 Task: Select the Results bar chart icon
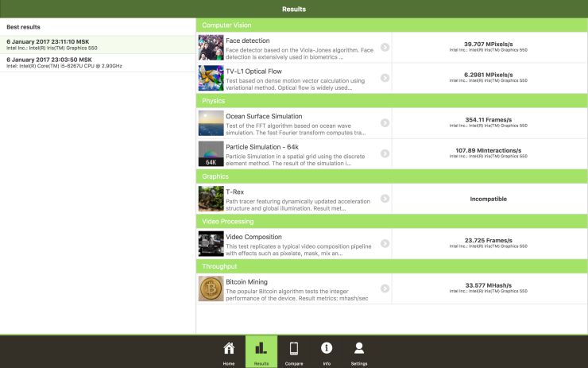point(261,348)
